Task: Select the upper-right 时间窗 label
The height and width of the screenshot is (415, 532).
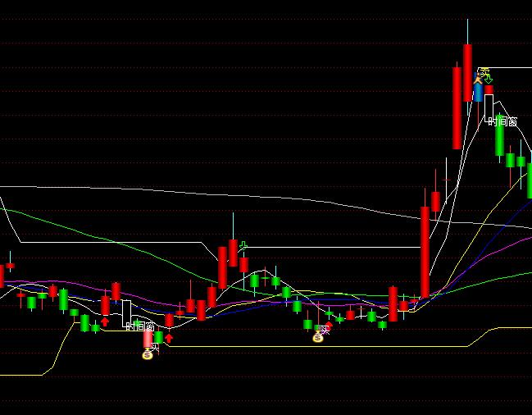Action: (502, 121)
